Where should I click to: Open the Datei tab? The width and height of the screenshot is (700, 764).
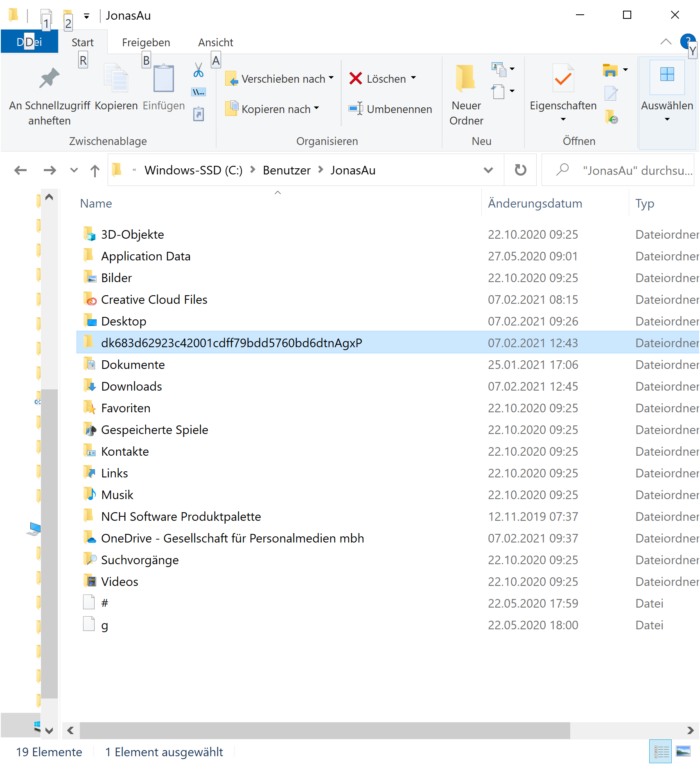coord(29,42)
